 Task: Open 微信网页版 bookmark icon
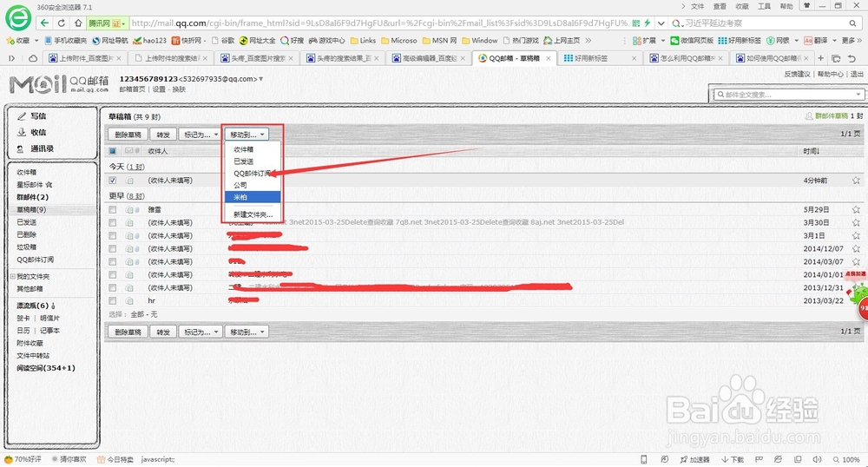tap(674, 41)
